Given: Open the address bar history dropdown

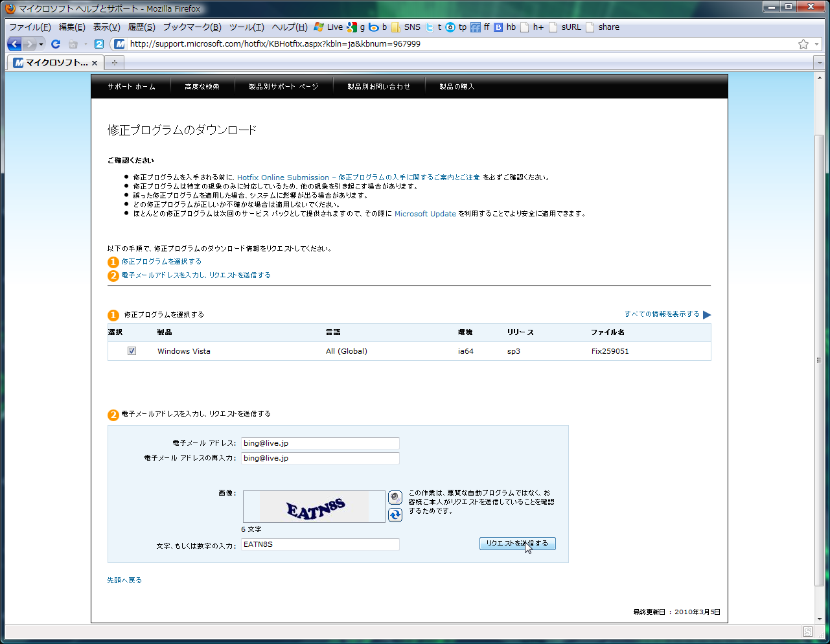Looking at the screenshot, I should [x=816, y=44].
